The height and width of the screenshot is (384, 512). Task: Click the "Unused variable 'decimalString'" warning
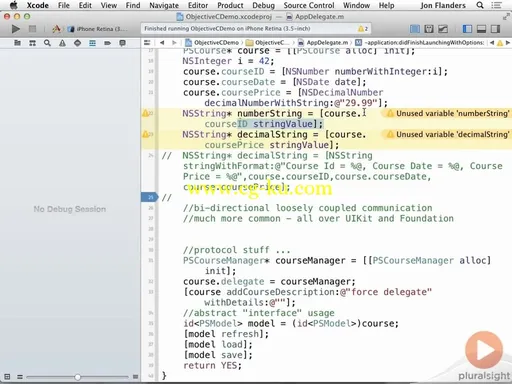click(448, 134)
